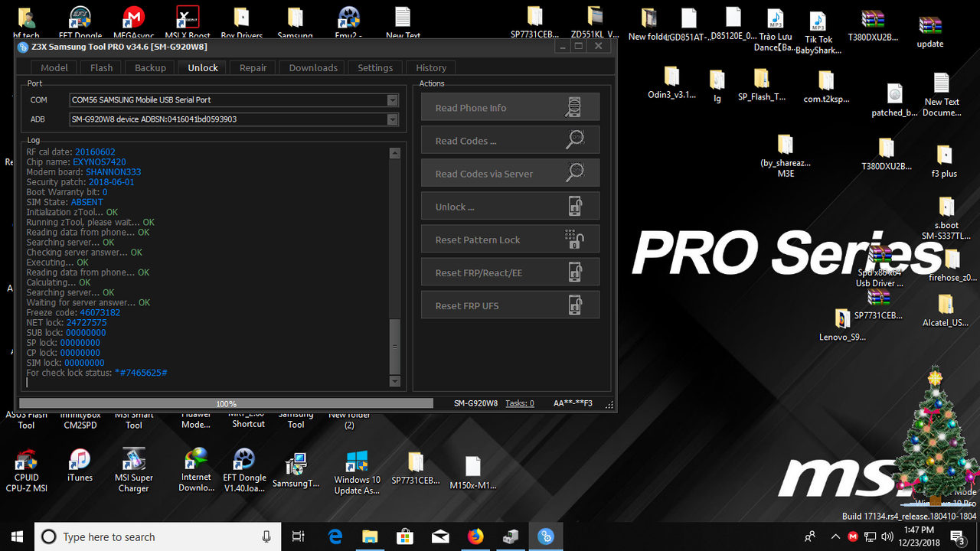Open the MEGAsync desktop icon

pyautogui.click(x=134, y=23)
